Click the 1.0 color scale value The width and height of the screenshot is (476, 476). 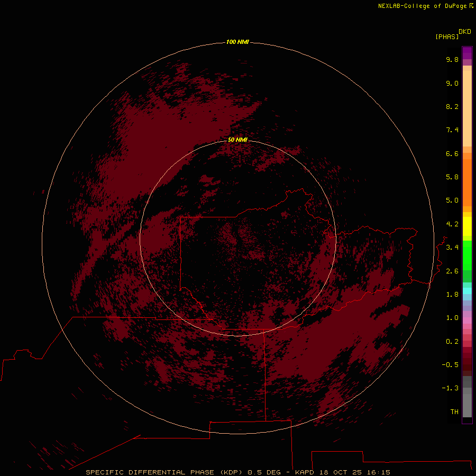452,318
